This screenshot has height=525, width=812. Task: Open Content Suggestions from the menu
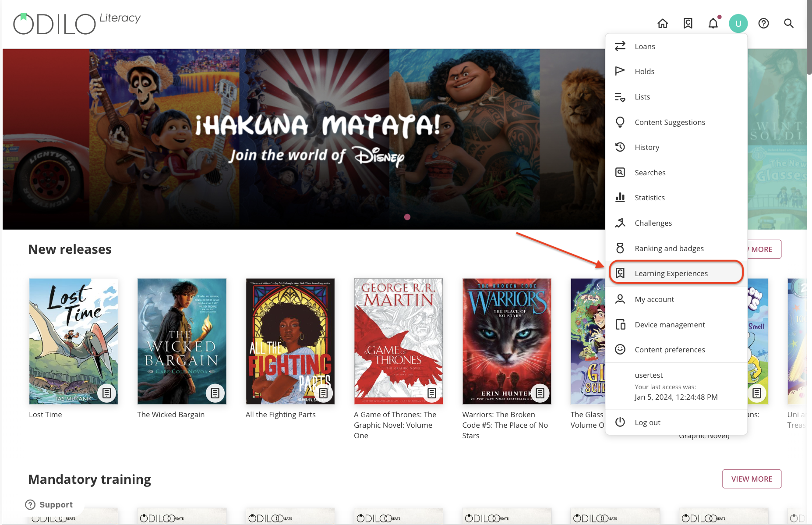(x=676, y=122)
